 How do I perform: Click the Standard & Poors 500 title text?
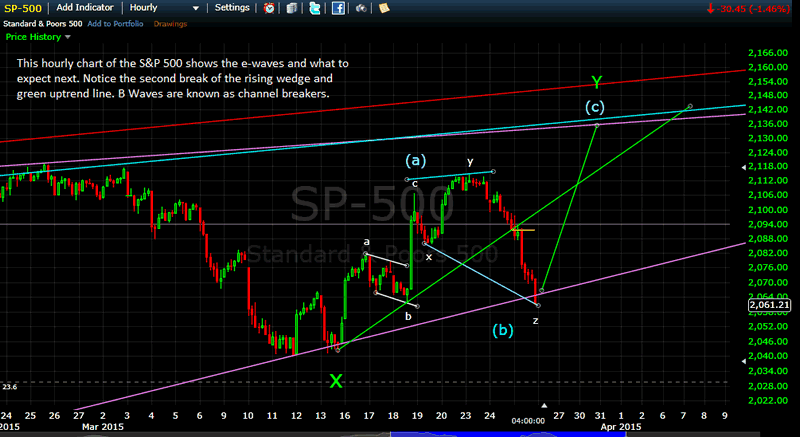tap(42, 23)
